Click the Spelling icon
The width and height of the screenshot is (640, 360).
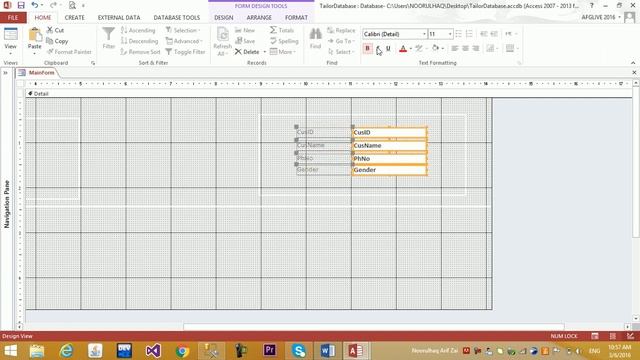273,41
